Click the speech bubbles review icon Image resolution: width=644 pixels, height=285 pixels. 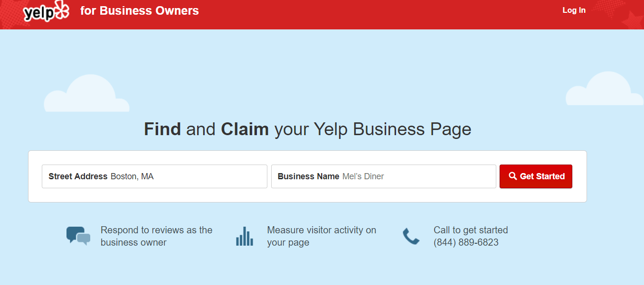(x=78, y=236)
